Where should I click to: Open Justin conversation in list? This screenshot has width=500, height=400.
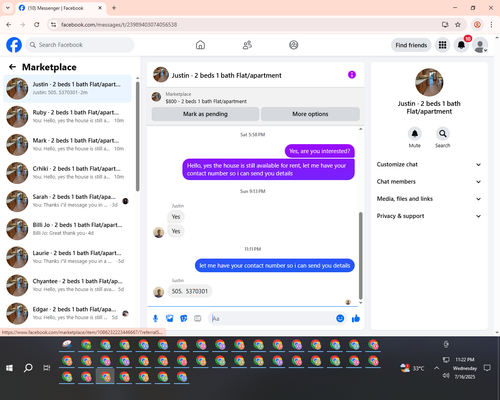pyautogui.click(x=67, y=89)
